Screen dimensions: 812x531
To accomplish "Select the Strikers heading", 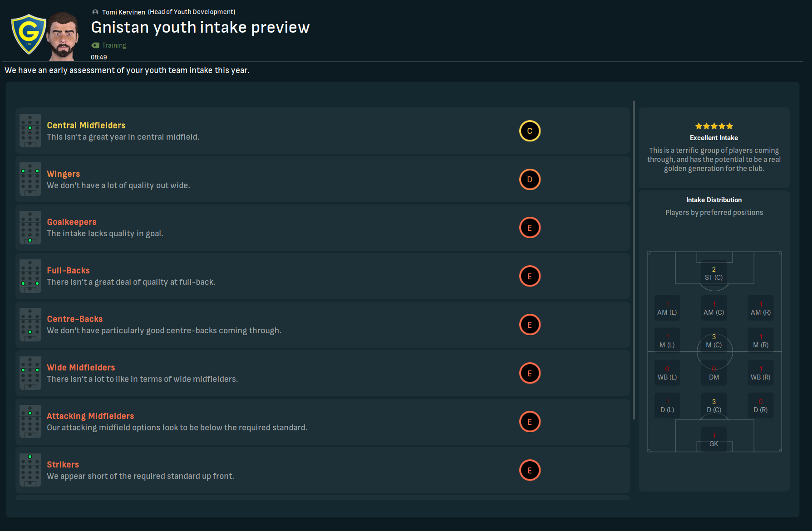I will coord(63,464).
